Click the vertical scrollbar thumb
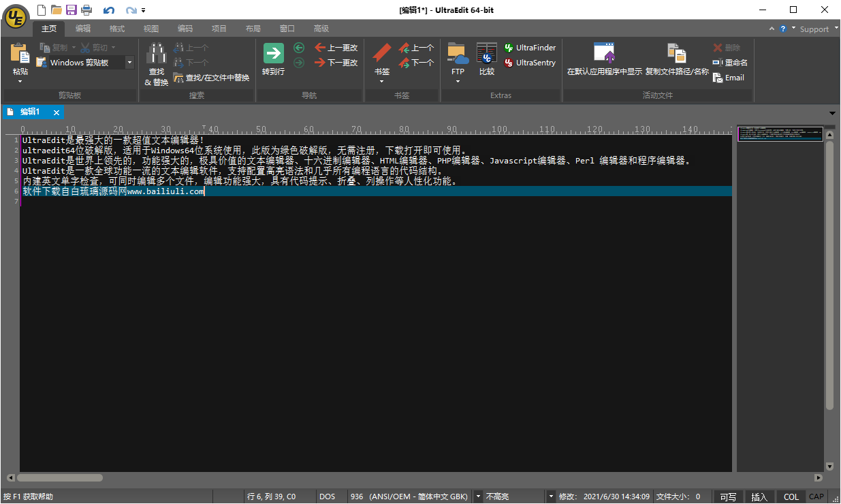 [829, 276]
